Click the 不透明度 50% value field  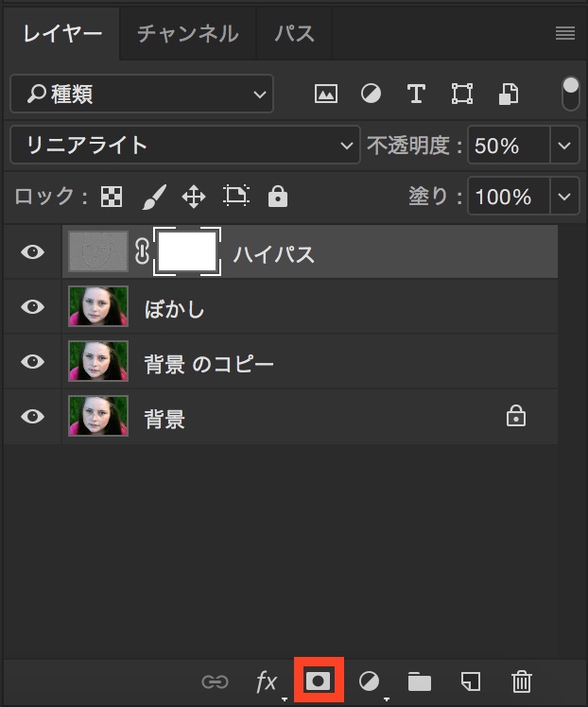tap(510, 145)
